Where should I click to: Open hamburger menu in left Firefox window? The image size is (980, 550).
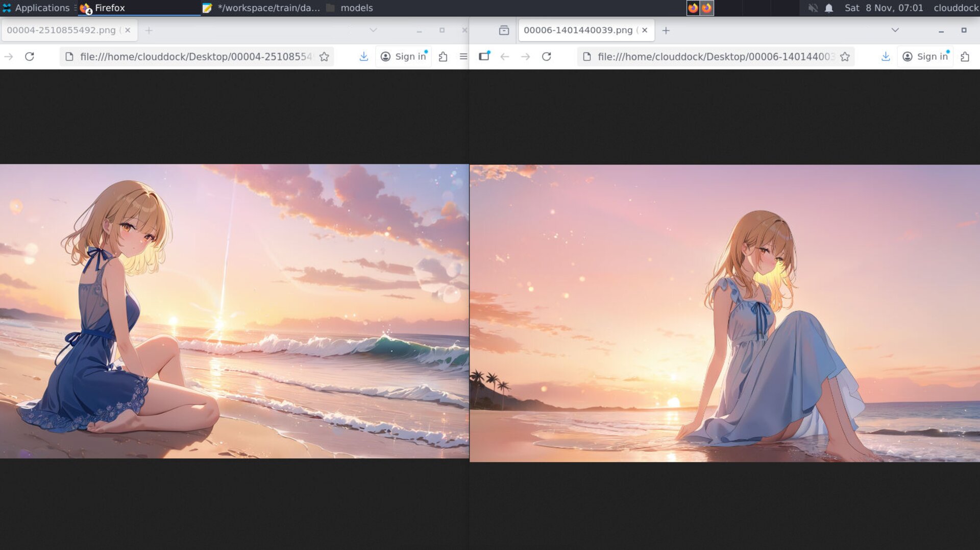(x=463, y=57)
